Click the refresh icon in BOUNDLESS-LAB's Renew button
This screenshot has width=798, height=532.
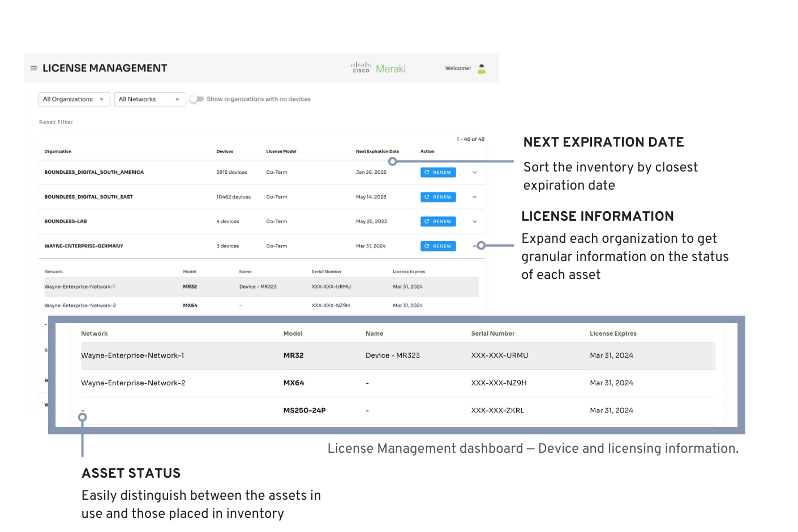click(x=427, y=221)
